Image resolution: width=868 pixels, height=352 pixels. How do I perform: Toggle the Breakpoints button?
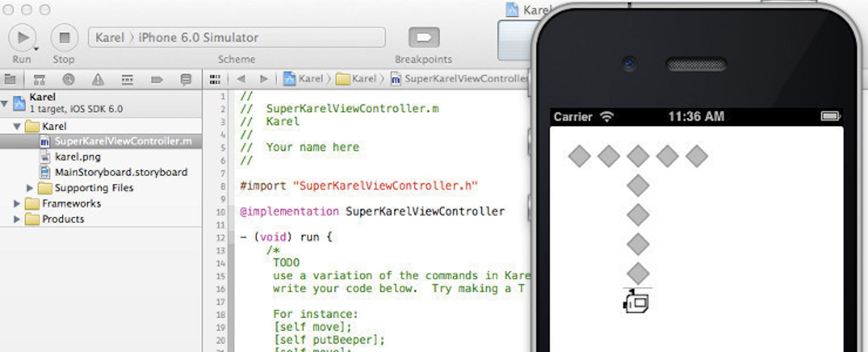[424, 37]
